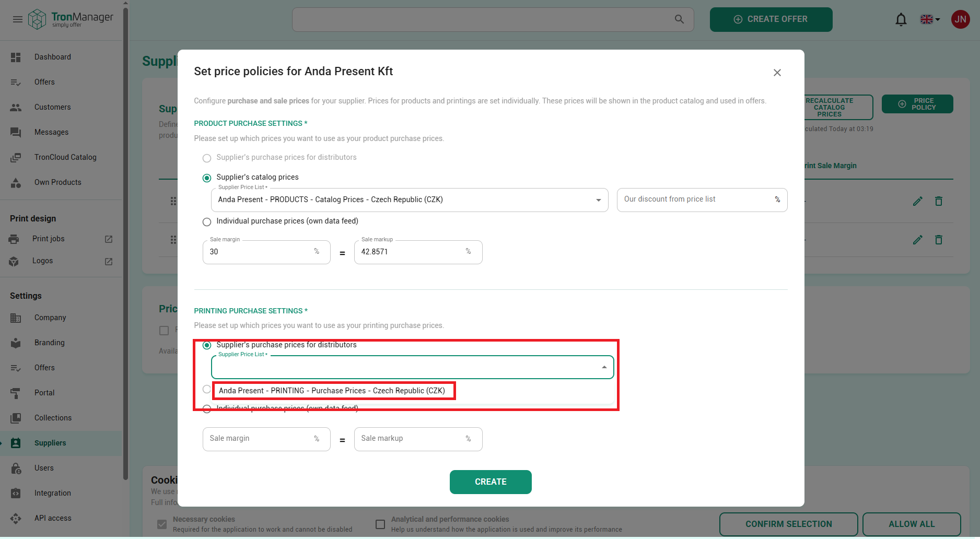Click the Print jobs printer icon
Viewport: 980px width, 539px height.
pos(14,239)
